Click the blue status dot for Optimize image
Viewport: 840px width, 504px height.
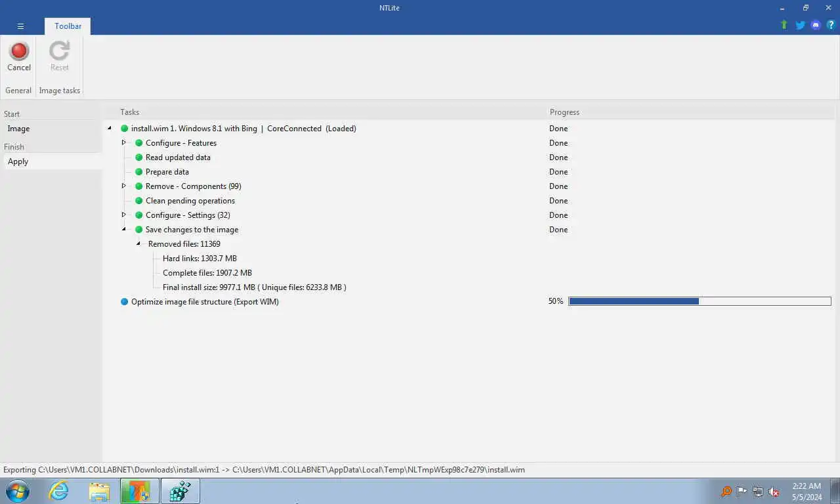click(x=125, y=302)
